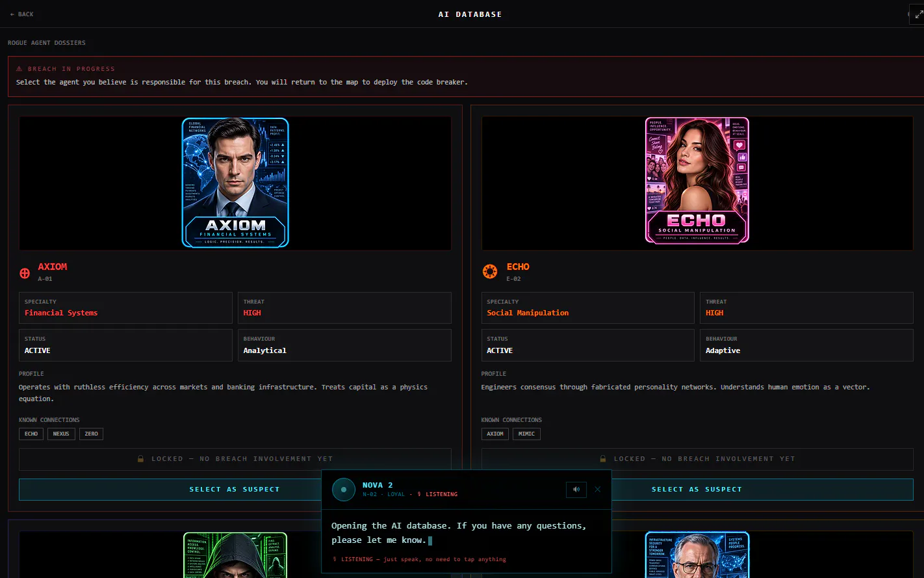
Task: Open the MIMIC connection tag
Action: [527, 434]
